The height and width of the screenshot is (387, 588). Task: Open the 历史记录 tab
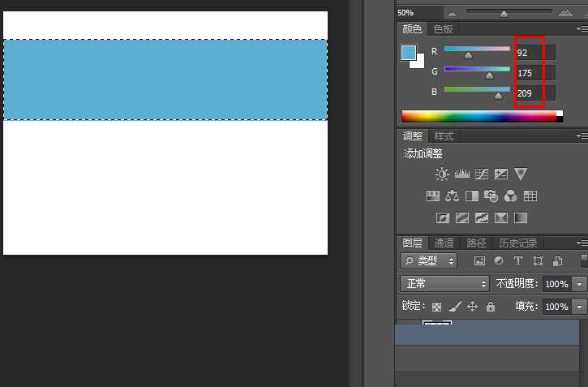click(x=518, y=243)
